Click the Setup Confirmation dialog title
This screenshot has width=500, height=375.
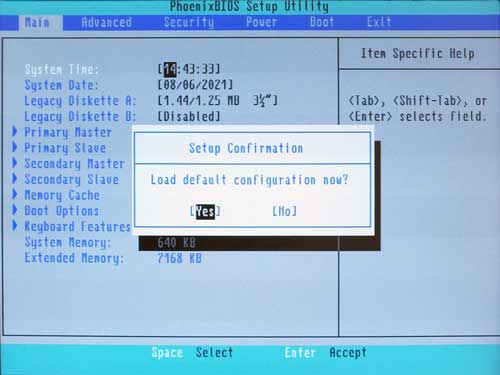246,148
